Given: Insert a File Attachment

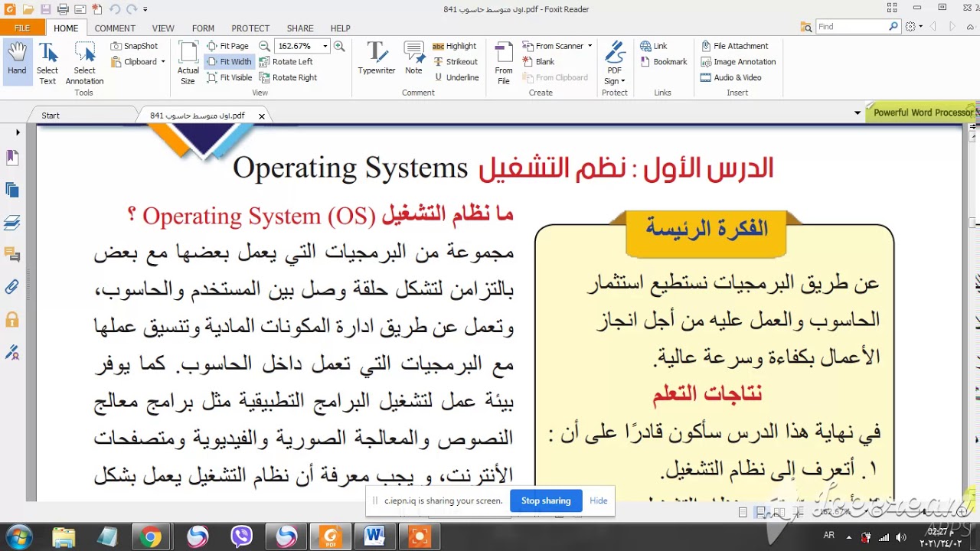Looking at the screenshot, I should (x=734, y=46).
